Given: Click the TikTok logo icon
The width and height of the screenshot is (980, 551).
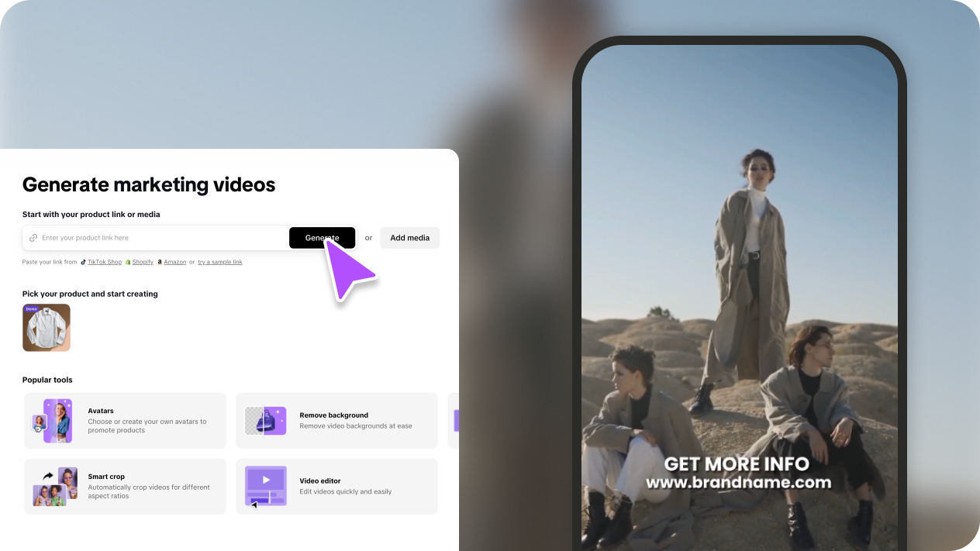Looking at the screenshot, I should pyautogui.click(x=83, y=262).
